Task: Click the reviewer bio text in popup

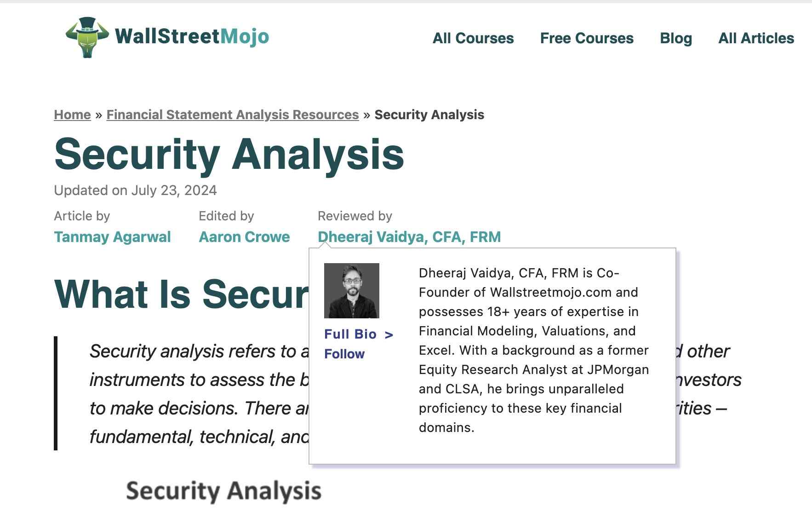Action: tap(534, 350)
